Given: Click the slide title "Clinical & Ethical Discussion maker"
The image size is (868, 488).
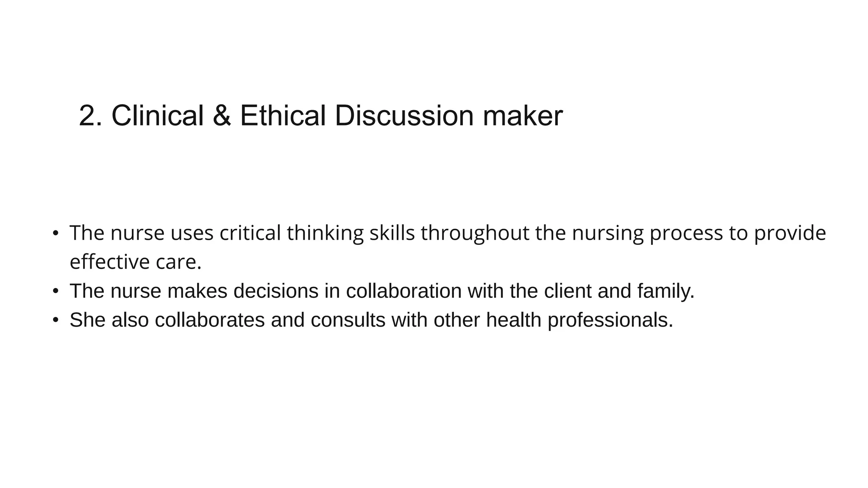Looking at the screenshot, I should click(x=320, y=116).
